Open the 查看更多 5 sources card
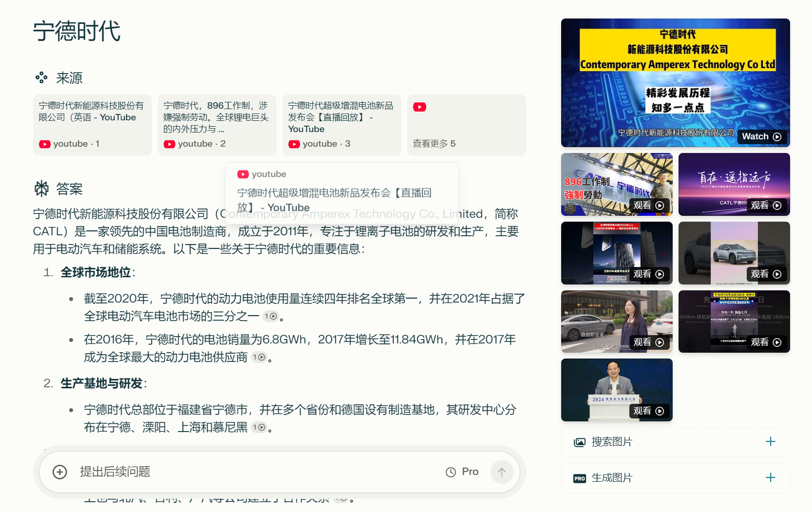This screenshot has height=511, width=812. pos(466,125)
